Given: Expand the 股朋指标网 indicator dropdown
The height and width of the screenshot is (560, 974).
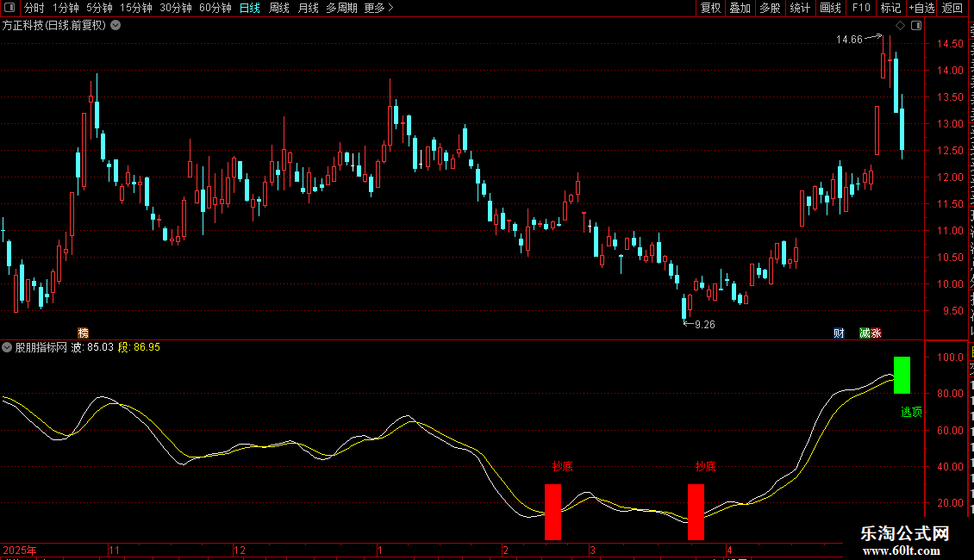Looking at the screenshot, I should (7, 348).
